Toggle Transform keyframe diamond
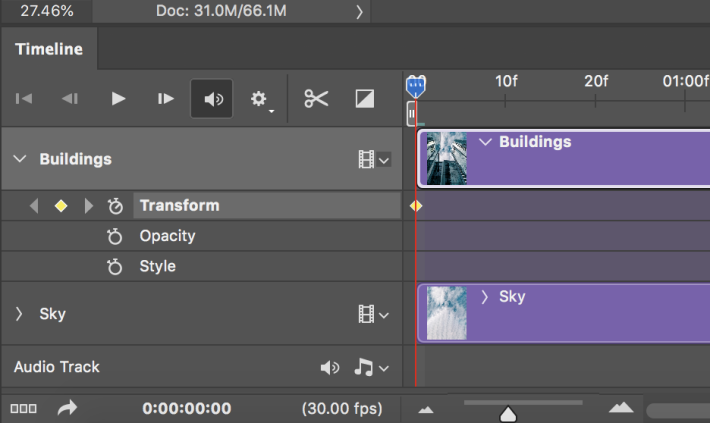 61,206
